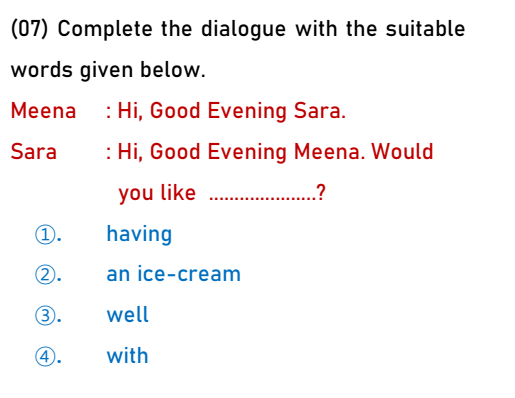515x398 pixels.
Task: Click the text 'words given below.'
Action: (x=108, y=71)
